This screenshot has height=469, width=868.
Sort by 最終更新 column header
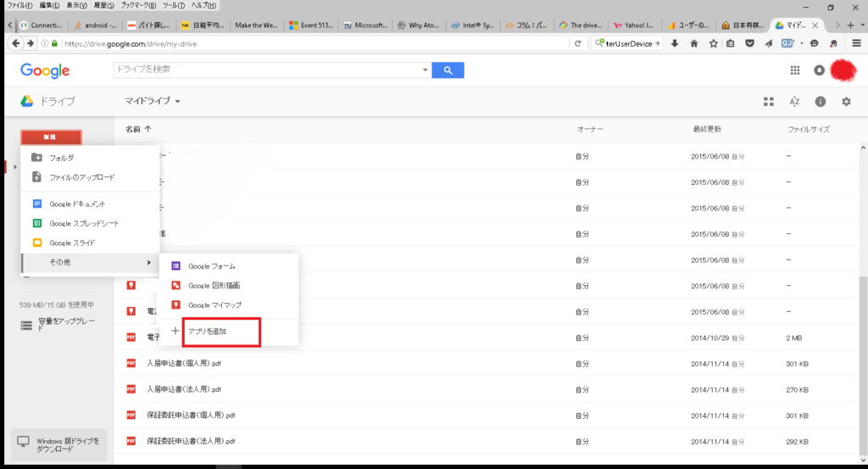click(707, 129)
